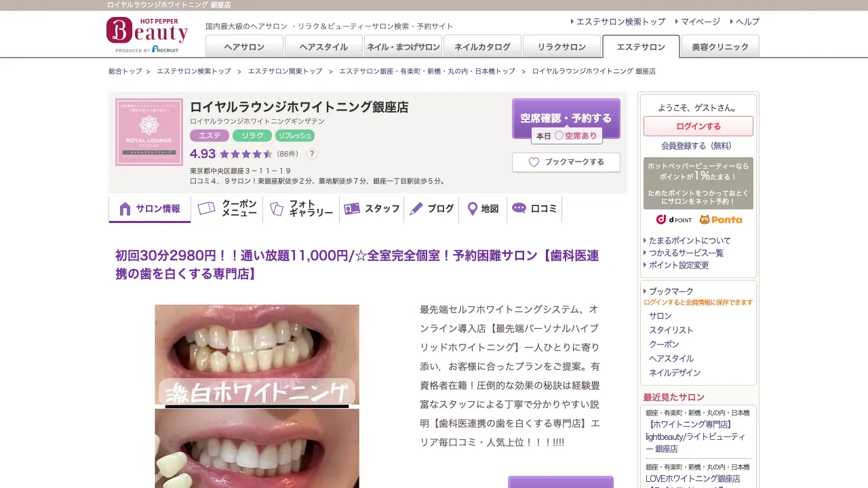Click the (86件) review count
Screen dimensions: 868x488
[288, 154]
